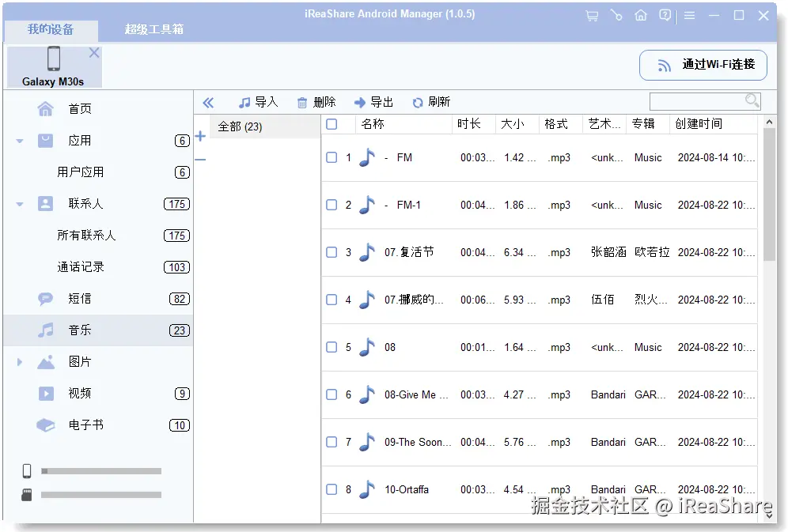Click the key registration icon
788x532 pixels.
tap(616, 14)
